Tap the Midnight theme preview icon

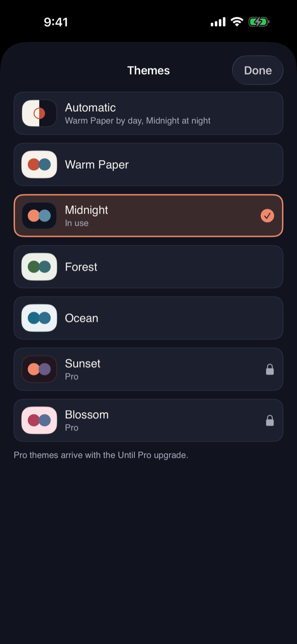tap(39, 216)
